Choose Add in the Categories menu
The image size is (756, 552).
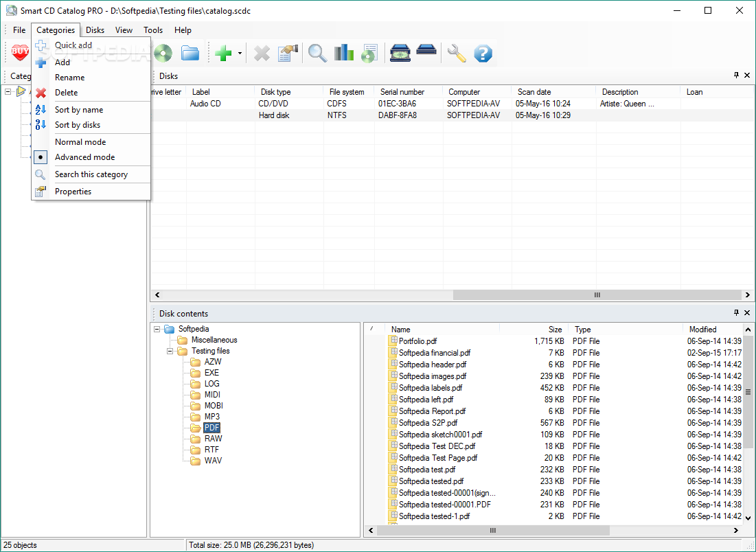pos(91,62)
